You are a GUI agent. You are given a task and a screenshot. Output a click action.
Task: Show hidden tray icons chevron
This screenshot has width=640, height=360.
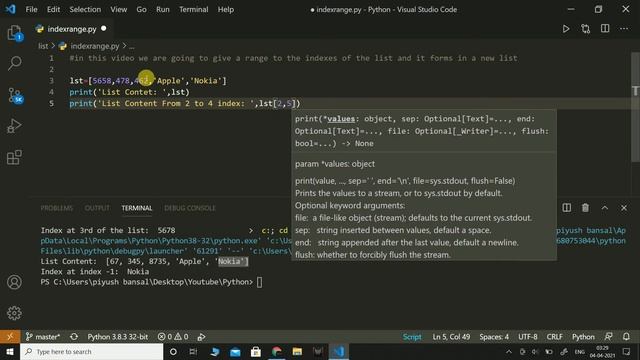click(x=509, y=351)
